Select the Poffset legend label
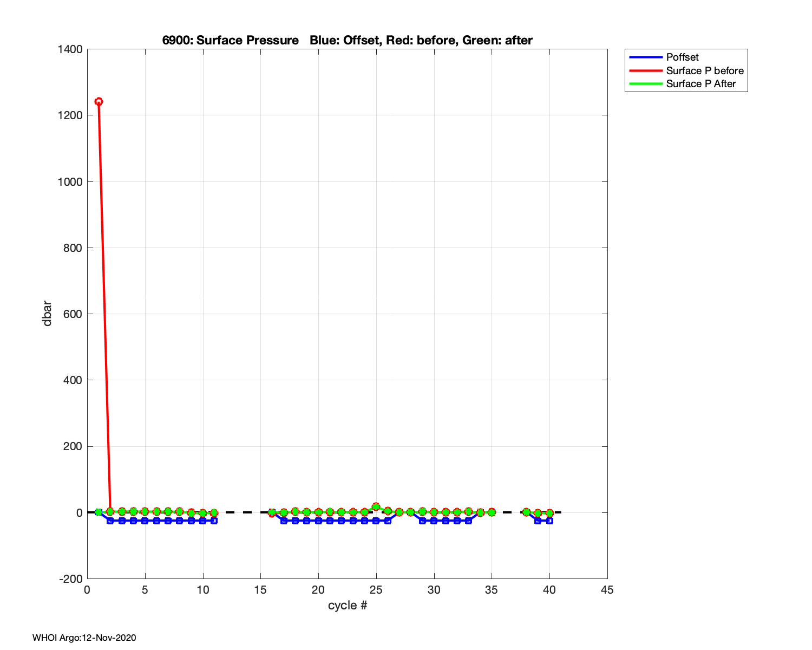Image resolution: width=812 pixels, height=650 pixels. (682, 57)
